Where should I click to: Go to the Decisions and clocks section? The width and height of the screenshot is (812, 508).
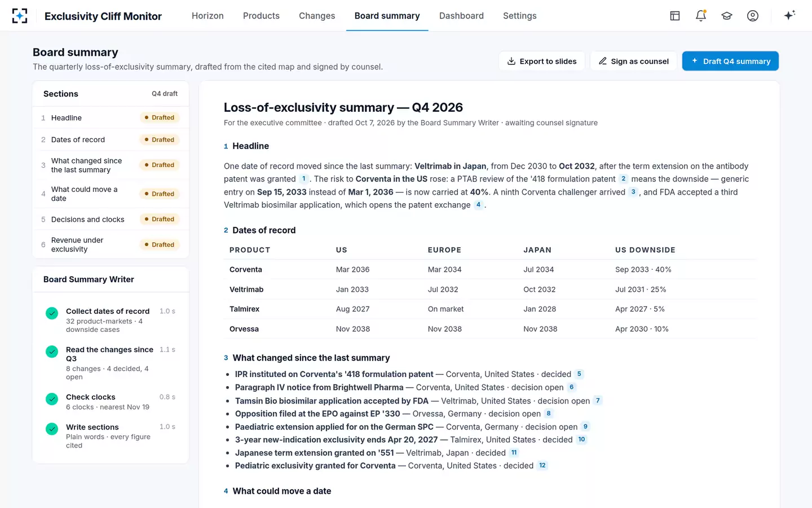[111, 219]
